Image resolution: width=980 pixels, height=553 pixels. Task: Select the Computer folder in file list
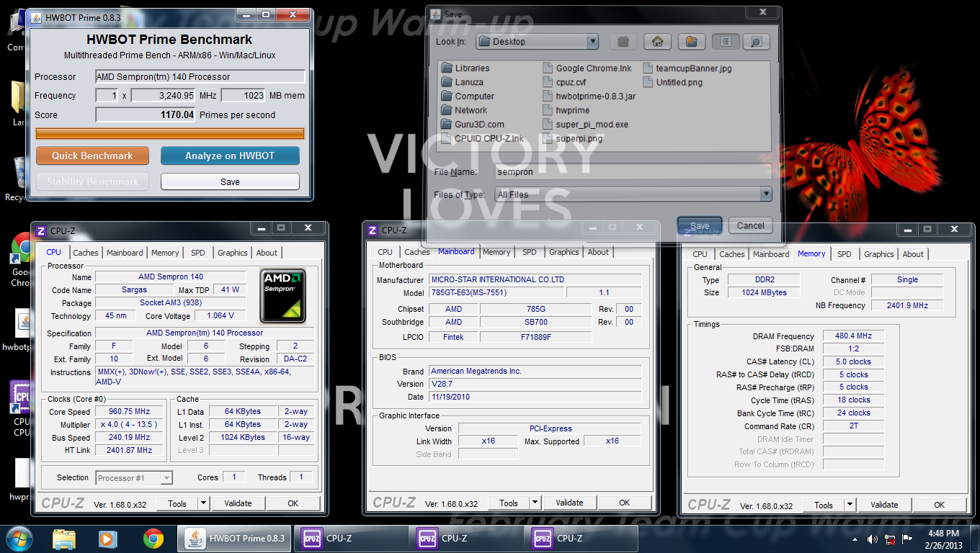pyautogui.click(x=468, y=96)
